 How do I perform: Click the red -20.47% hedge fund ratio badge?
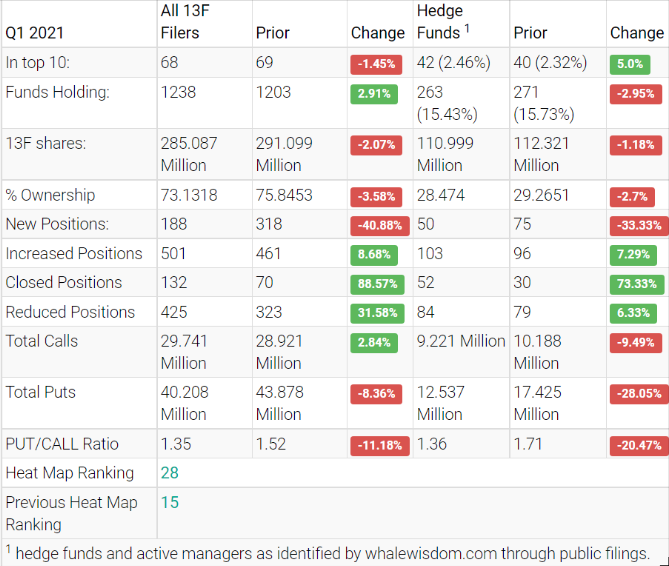pos(636,444)
